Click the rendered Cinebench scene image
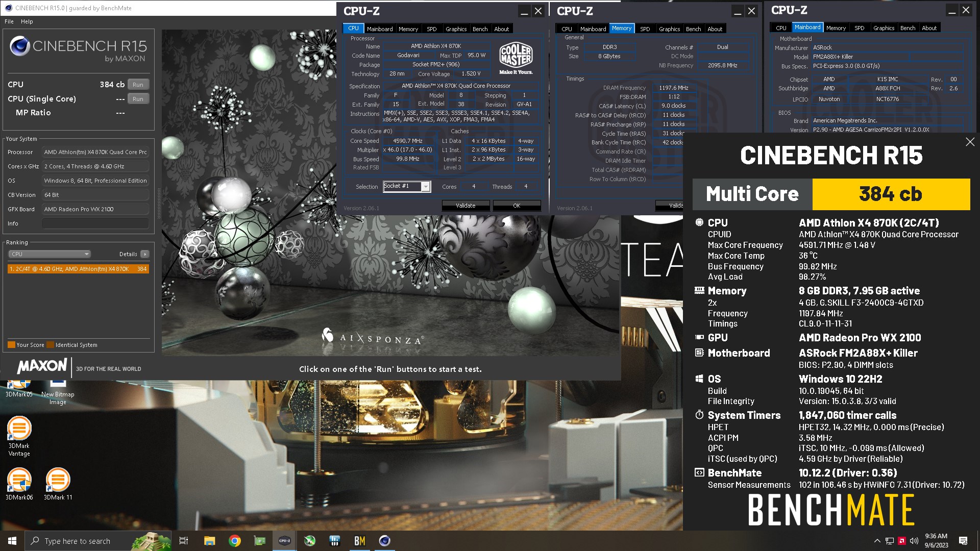 click(x=390, y=192)
